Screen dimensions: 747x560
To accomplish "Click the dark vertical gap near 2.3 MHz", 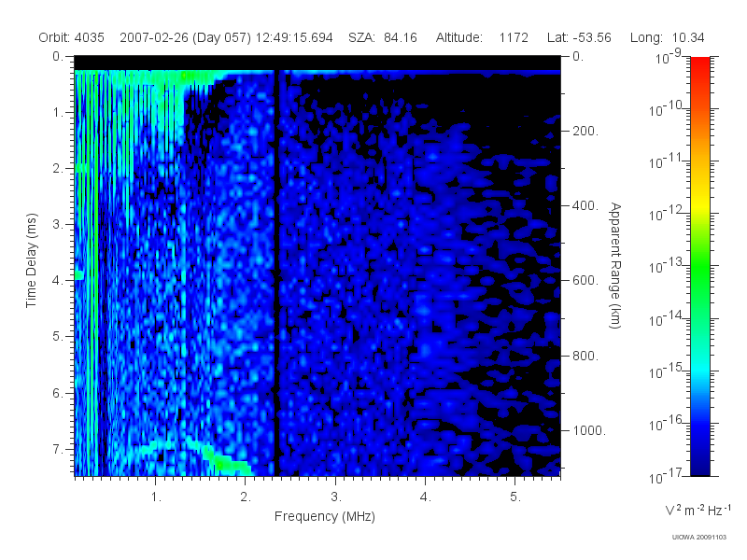I will tap(276, 272).
